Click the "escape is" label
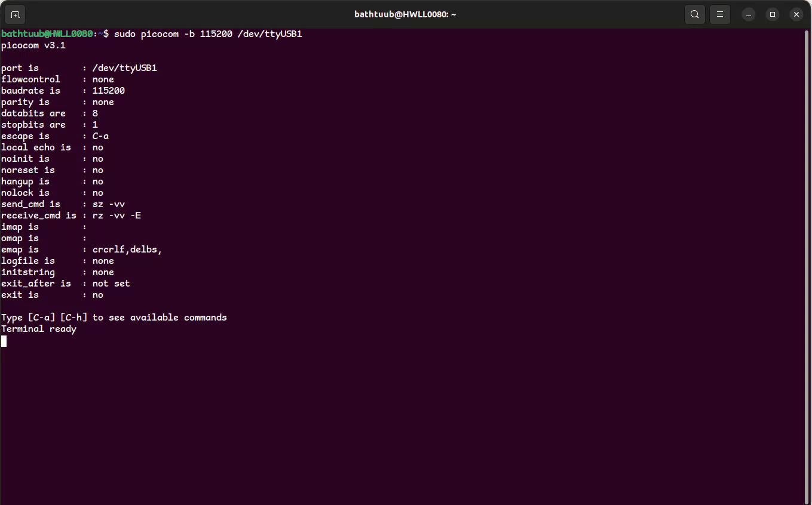Screen dimensions: 812x505 pos(26,136)
